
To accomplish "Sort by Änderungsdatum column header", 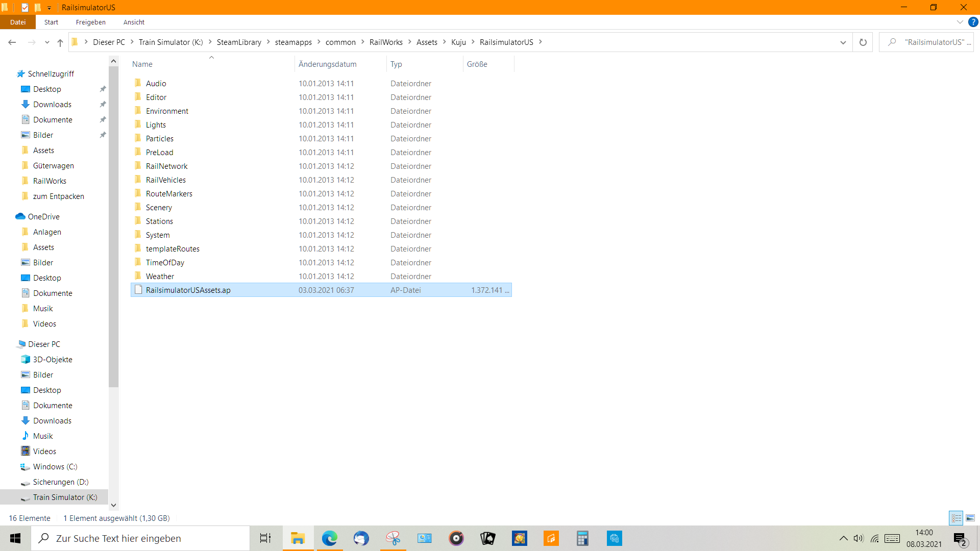I will [x=328, y=64].
